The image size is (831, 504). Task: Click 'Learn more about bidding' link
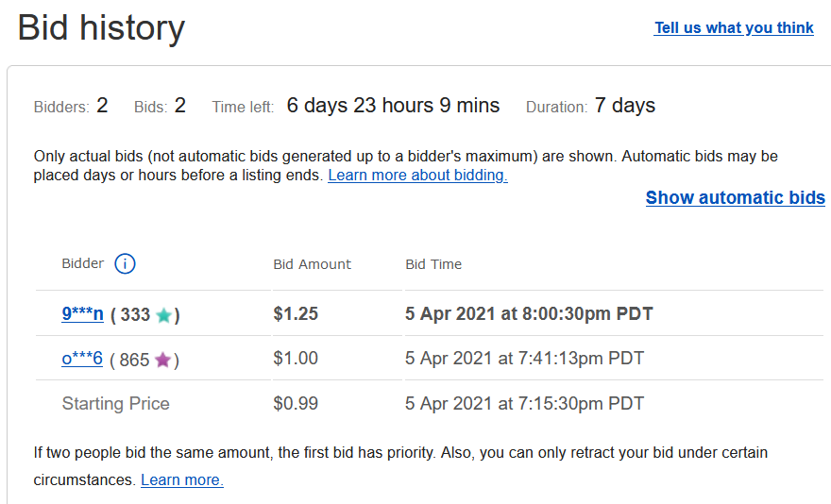coord(417,176)
